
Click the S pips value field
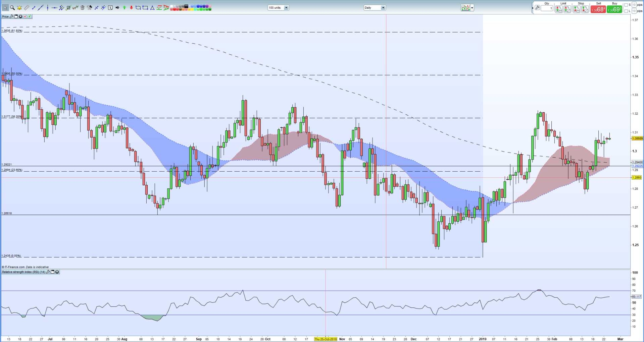tap(634, 5)
